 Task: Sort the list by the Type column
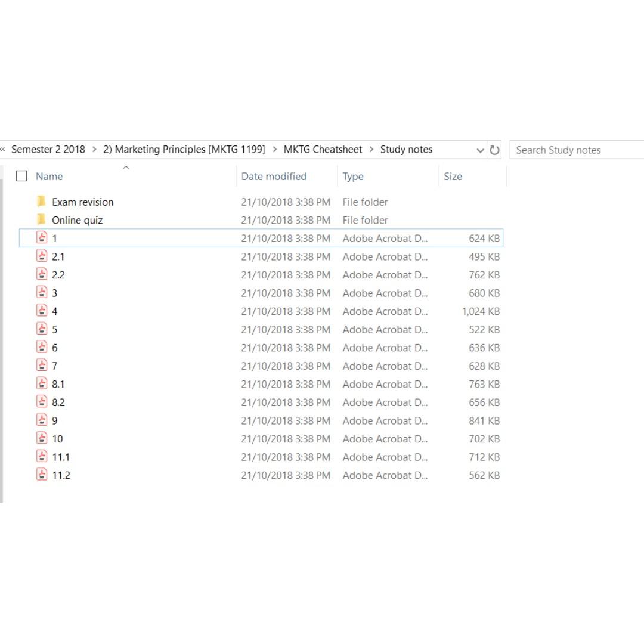click(x=353, y=177)
